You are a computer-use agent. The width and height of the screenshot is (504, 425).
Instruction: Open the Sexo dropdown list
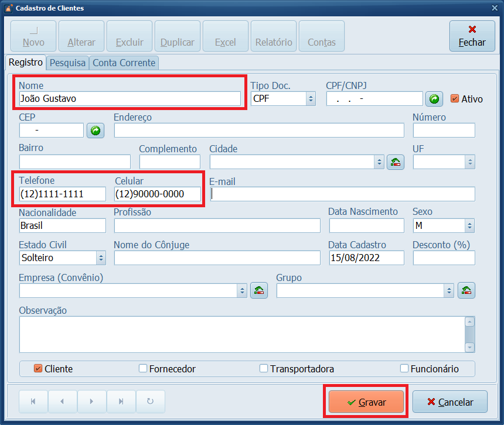click(x=469, y=225)
